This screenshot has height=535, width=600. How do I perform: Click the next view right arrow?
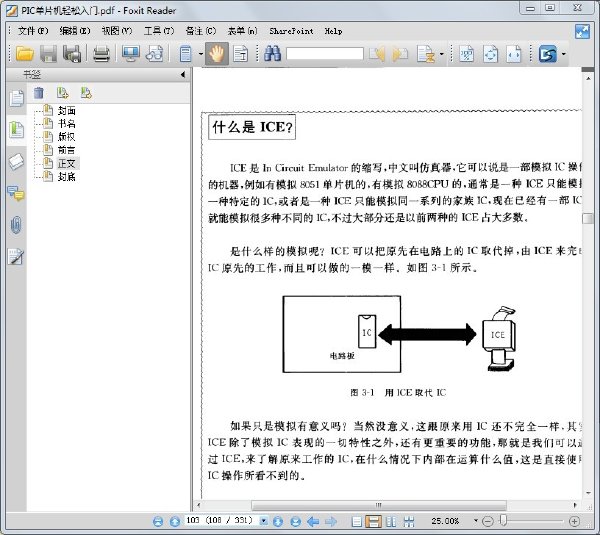(x=331, y=521)
